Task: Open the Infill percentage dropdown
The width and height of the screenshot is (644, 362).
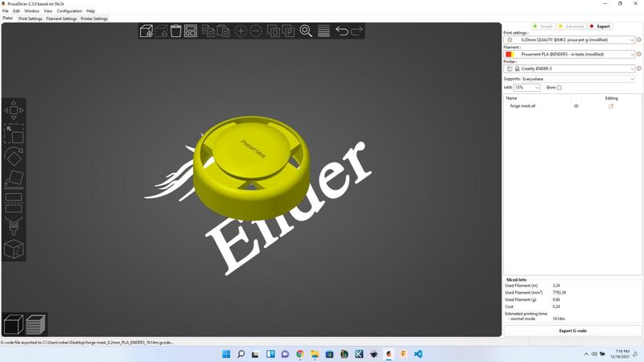Action: click(x=527, y=88)
